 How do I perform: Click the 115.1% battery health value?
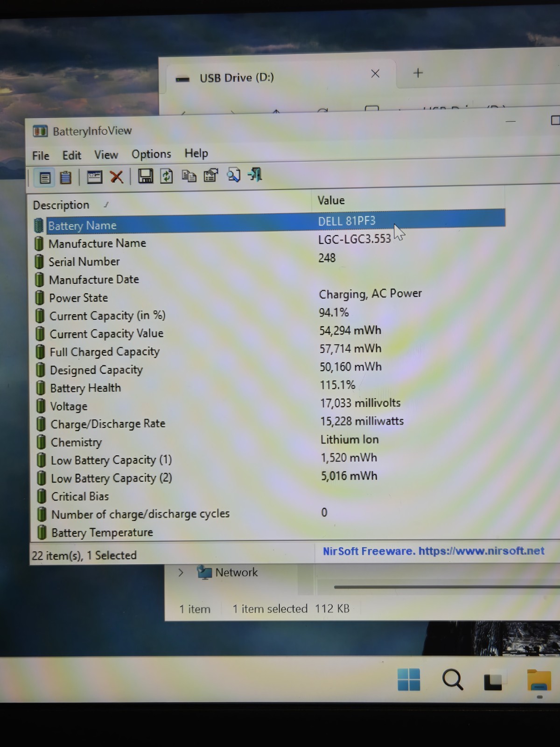[x=337, y=385]
